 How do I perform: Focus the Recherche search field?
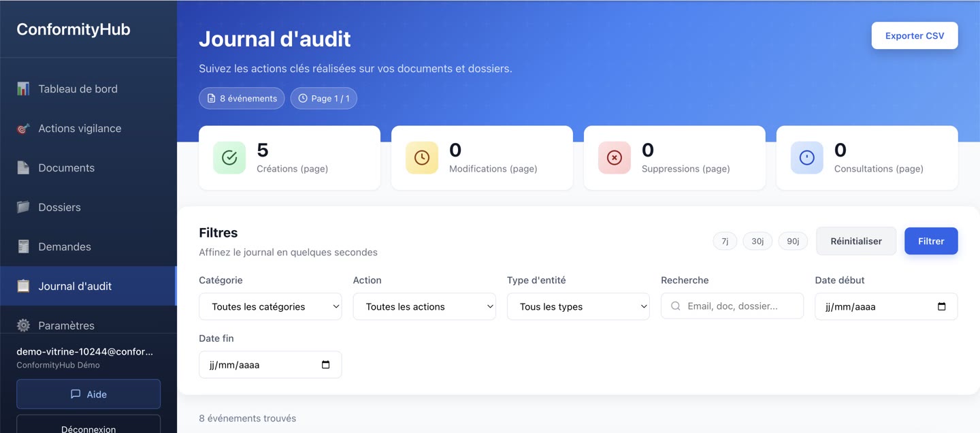[x=732, y=306]
